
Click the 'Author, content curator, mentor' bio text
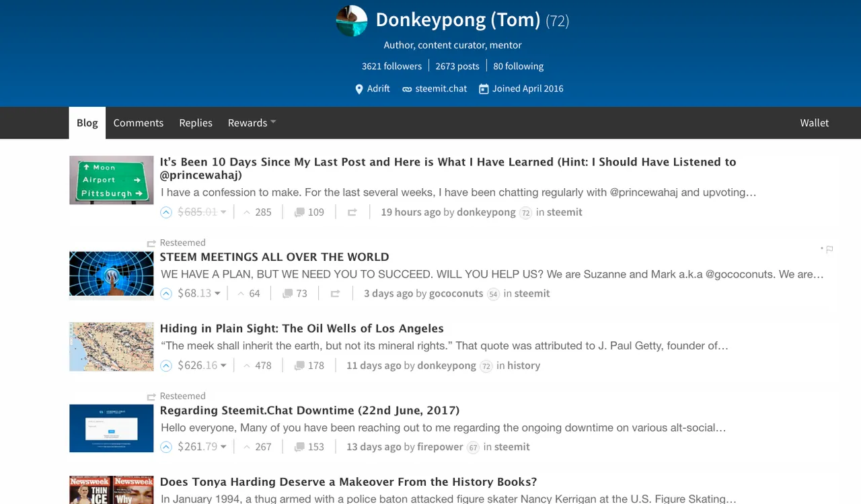[x=453, y=45]
